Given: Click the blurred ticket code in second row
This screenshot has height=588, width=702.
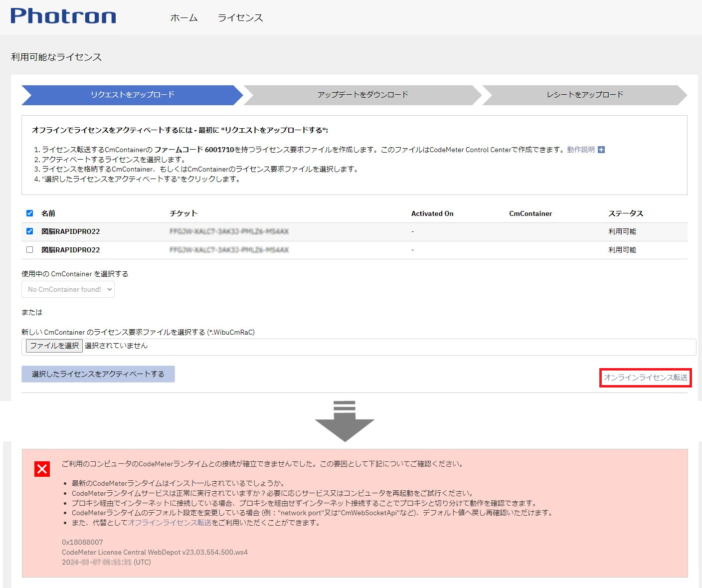Looking at the screenshot, I should (x=229, y=250).
